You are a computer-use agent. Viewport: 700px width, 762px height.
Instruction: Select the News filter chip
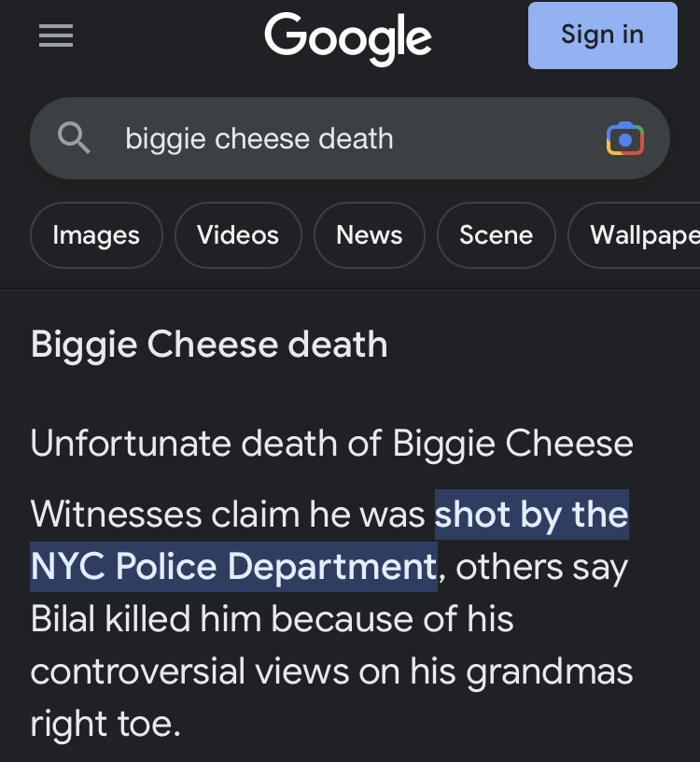(x=370, y=234)
